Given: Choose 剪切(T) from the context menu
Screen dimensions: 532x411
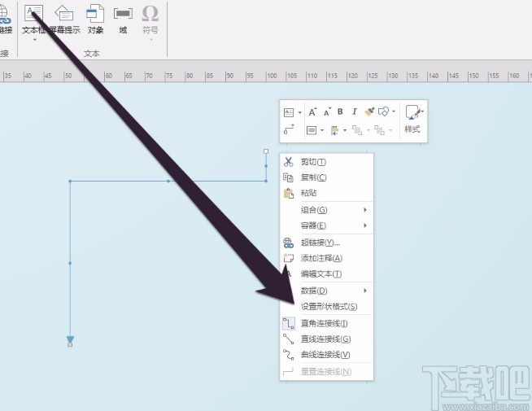Looking at the screenshot, I should (x=326, y=162).
